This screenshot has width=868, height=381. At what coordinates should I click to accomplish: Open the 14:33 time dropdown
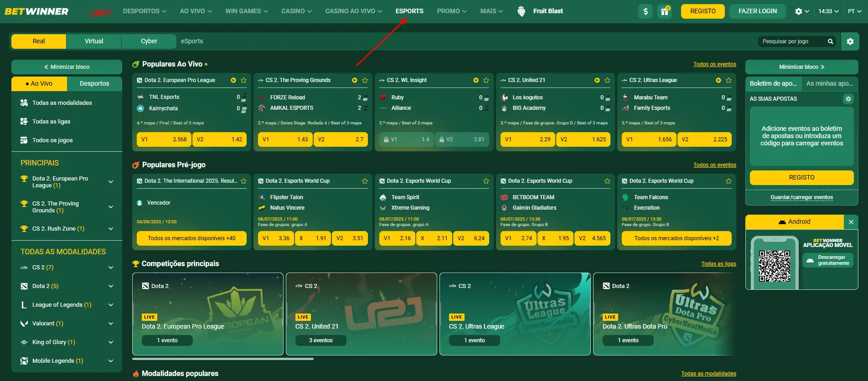[x=828, y=11]
